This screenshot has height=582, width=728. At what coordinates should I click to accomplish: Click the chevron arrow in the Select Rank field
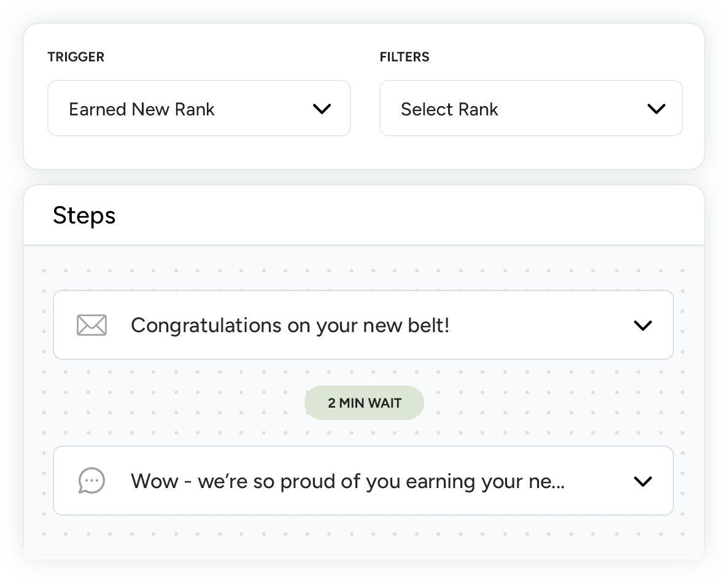pos(656,109)
